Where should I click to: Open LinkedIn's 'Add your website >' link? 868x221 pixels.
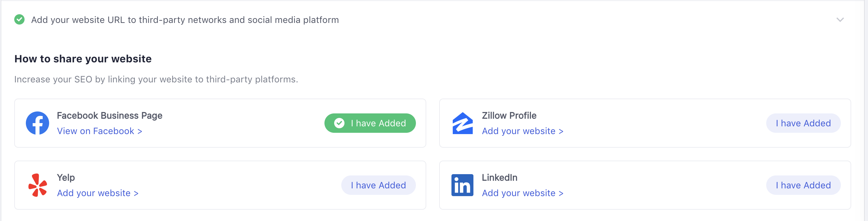click(522, 193)
